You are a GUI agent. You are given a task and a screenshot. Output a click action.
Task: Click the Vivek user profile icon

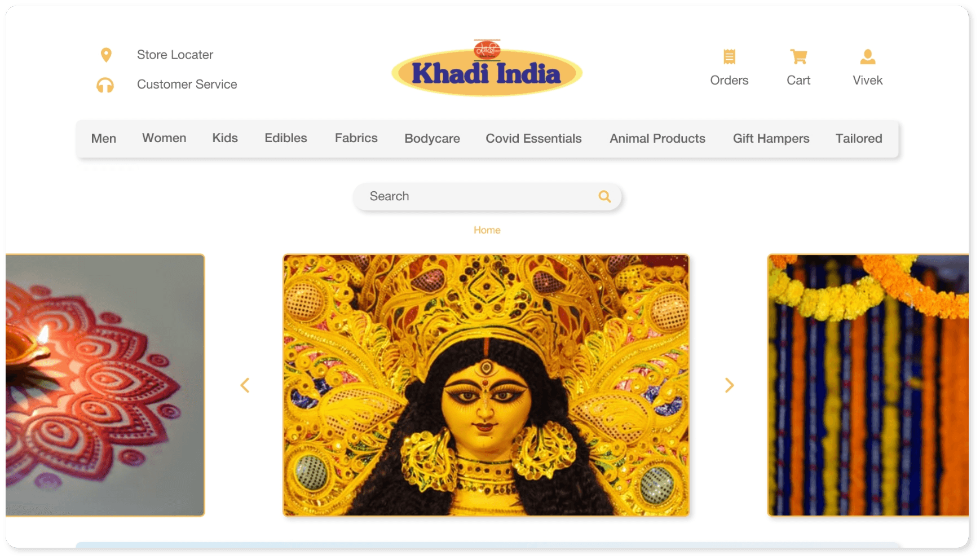868,56
